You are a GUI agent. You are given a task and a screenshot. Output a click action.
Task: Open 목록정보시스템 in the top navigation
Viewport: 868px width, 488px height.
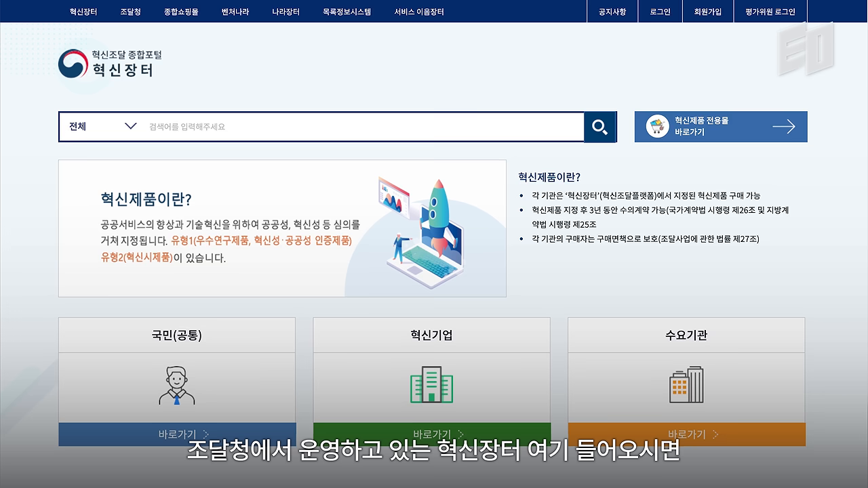click(347, 12)
